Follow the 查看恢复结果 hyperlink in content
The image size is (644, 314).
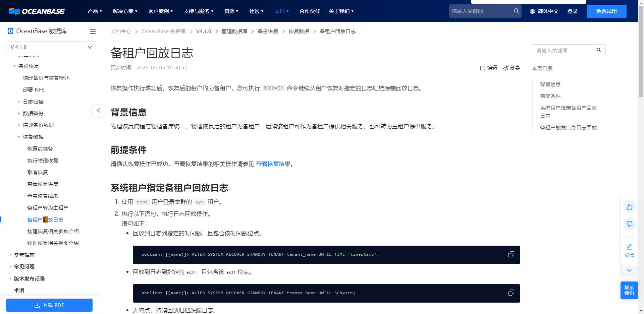point(273,164)
